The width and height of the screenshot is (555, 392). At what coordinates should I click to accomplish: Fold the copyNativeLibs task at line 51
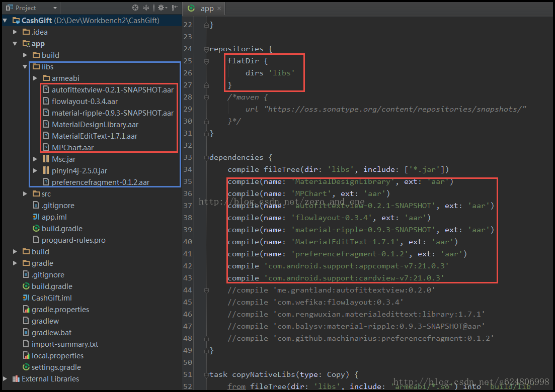point(206,375)
